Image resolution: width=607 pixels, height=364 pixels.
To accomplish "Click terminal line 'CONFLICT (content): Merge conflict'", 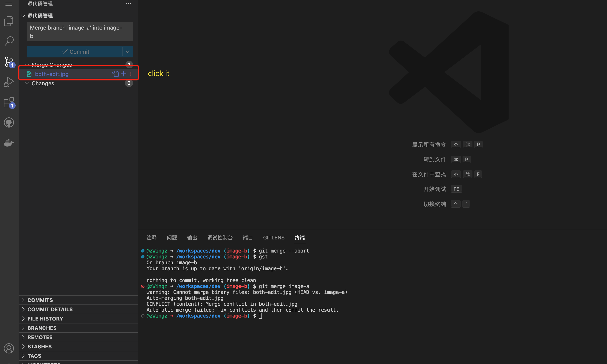I will pyautogui.click(x=222, y=304).
